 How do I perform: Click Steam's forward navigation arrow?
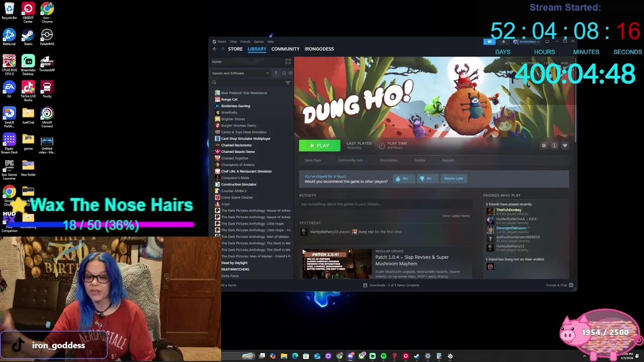[x=222, y=49]
